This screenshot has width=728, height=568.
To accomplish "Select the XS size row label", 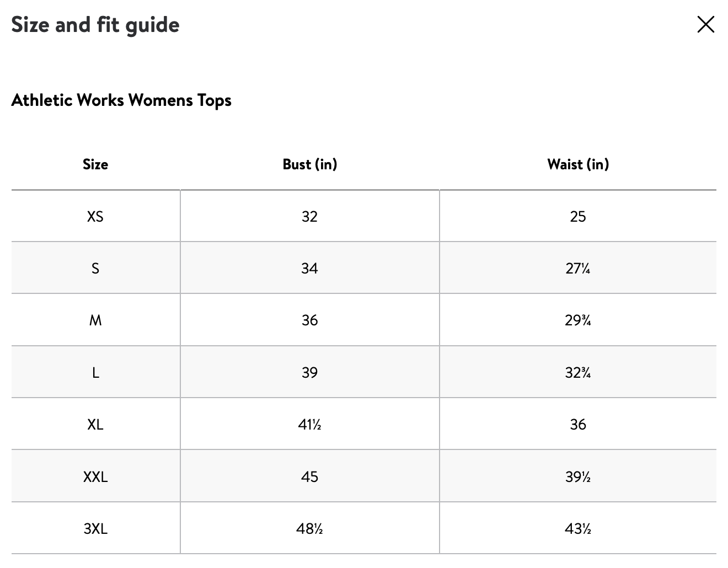I will point(95,216).
